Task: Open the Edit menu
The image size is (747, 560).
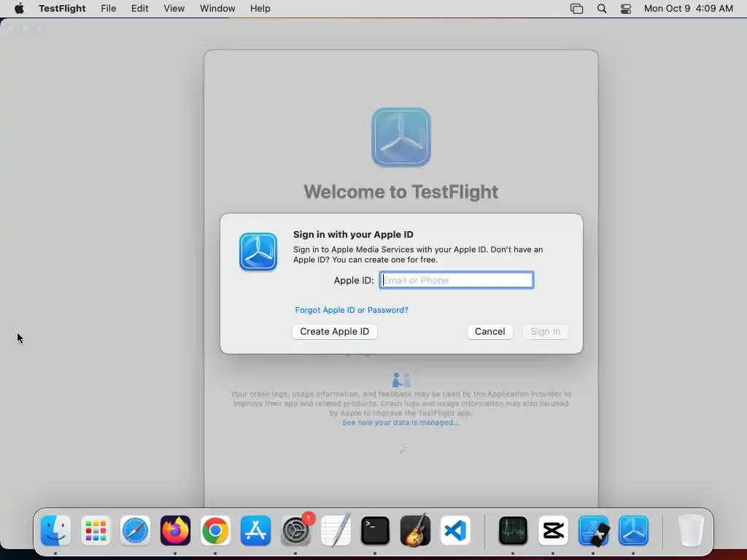Action: click(x=139, y=9)
